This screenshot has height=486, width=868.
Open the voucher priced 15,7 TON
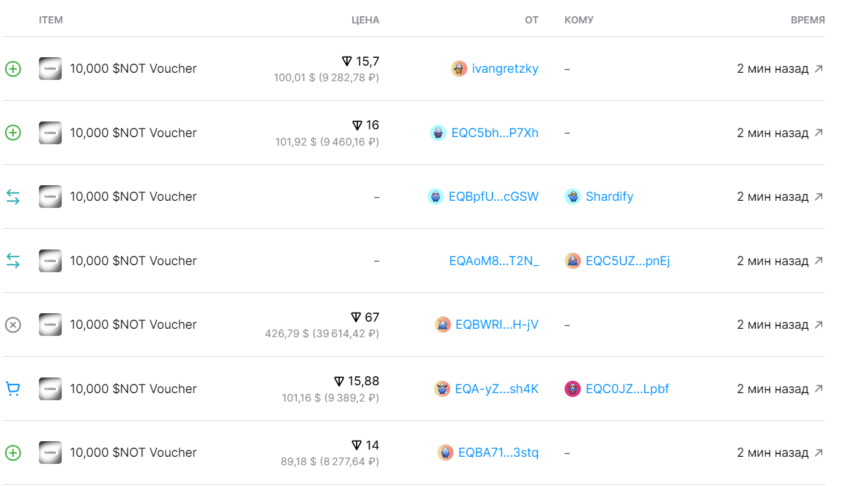click(133, 69)
